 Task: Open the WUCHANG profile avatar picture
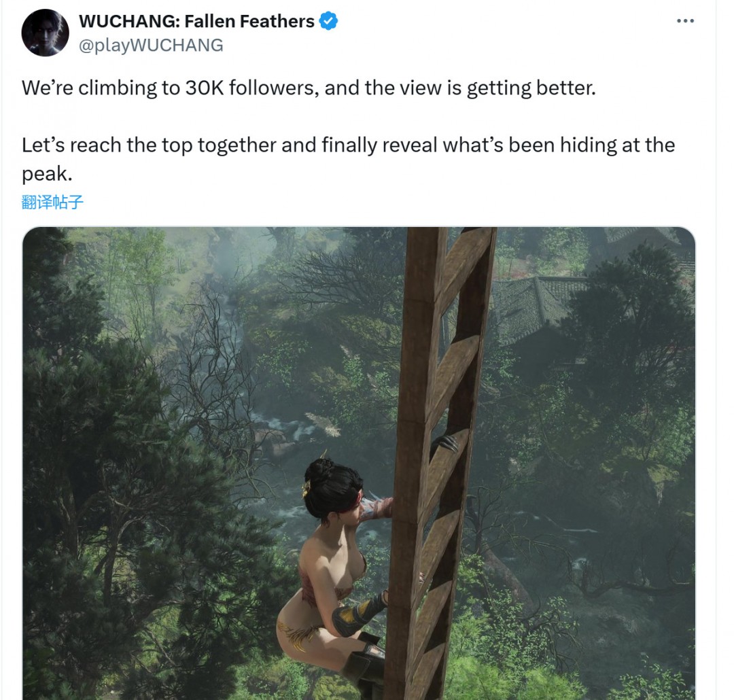[46, 33]
